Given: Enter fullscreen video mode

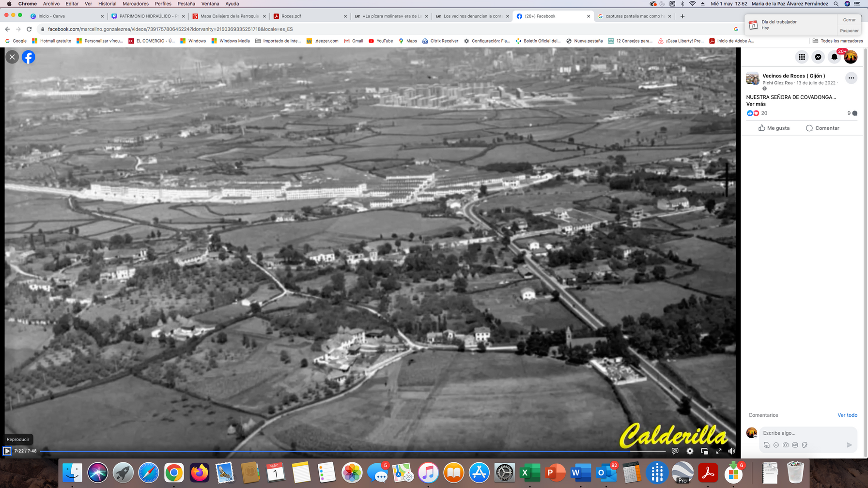Looking at the screenshot, I should pos(719,451).
